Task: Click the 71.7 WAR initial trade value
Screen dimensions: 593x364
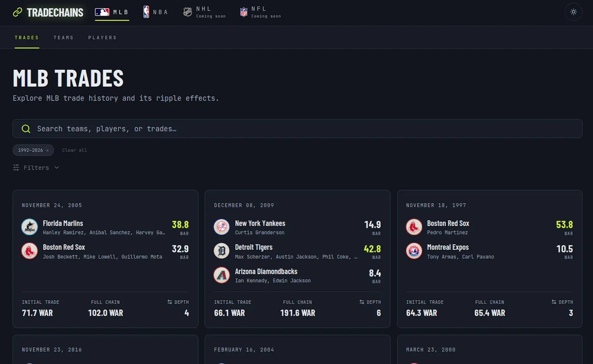Action: pyautogui.click(x=37, y=313)
